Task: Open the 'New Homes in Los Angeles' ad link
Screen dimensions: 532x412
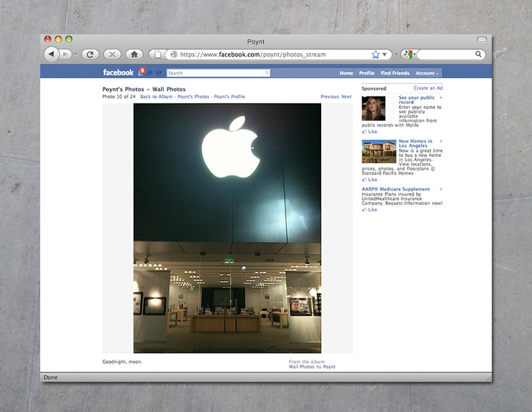Action: (x=416, y=143)
